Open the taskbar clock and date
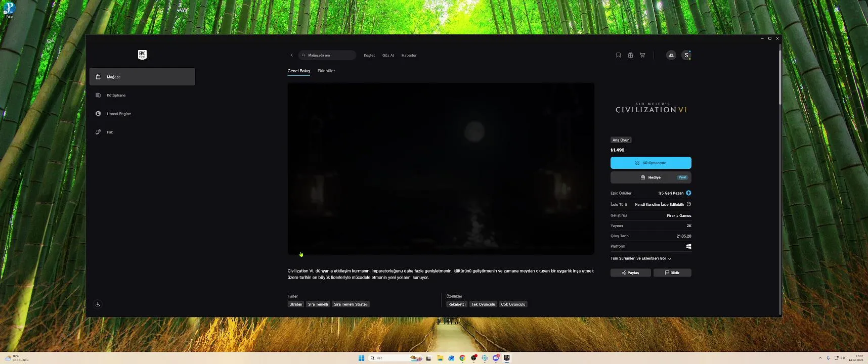This screenshot has height=364, width=868. (x=856, y=358)
